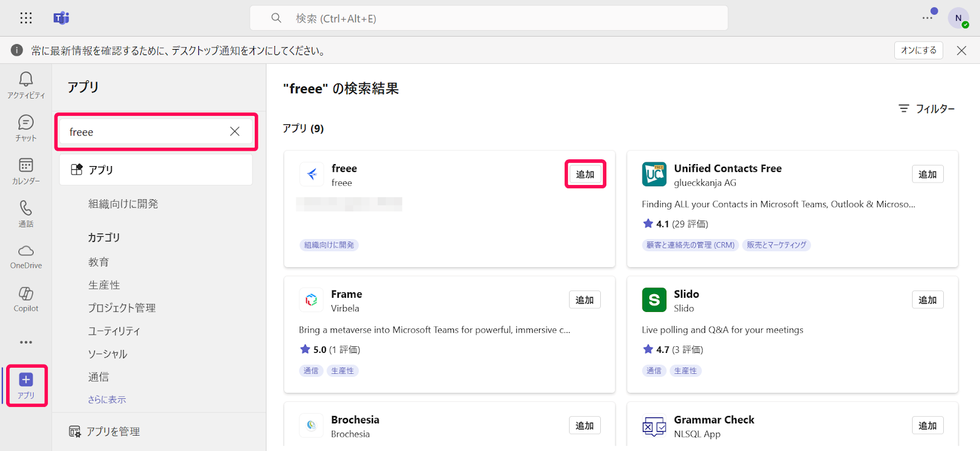This screenshot has width=980, height=451.
Task: Open アクティビティ in the sidebar
Action: pyautogui.click(x=26, y=85)
